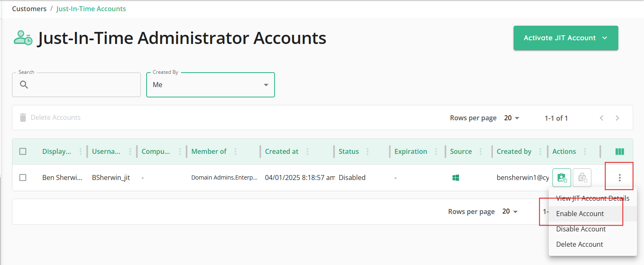Click the magnifier icon in the Search box
This screenshot has height=265, width=644.
24,85
